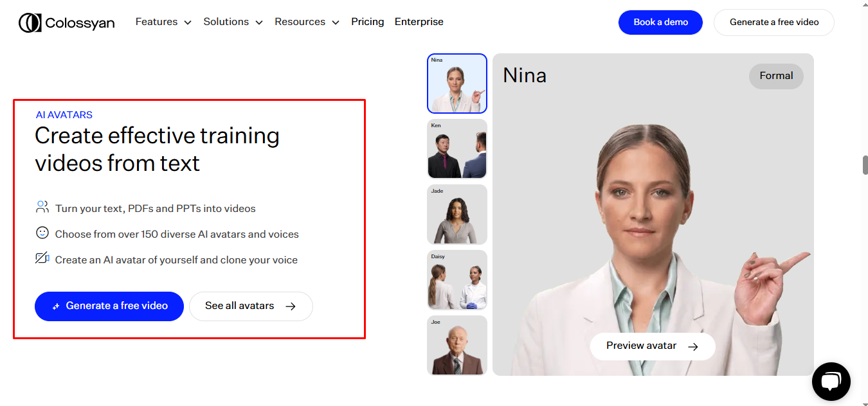Screen dimensions: 868x406
Task: Click the Turn your text, PDFs and PPTs text
Action: coord(156,209)
